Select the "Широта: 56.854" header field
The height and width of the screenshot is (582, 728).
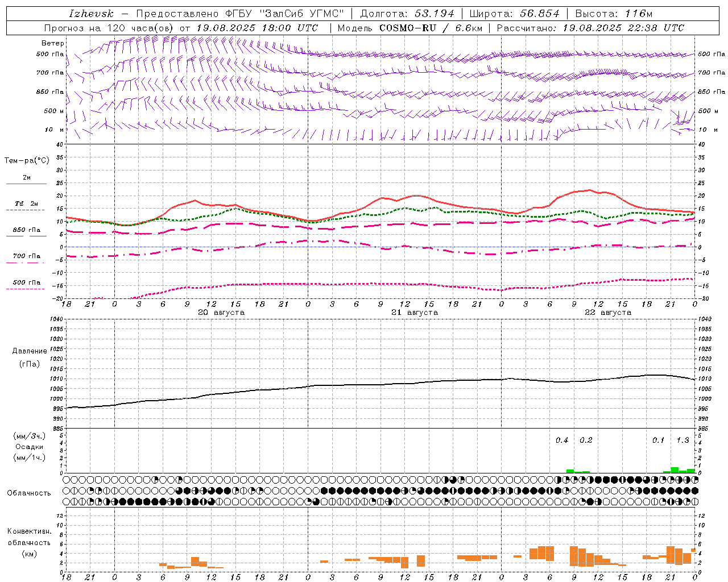point(514,14)
